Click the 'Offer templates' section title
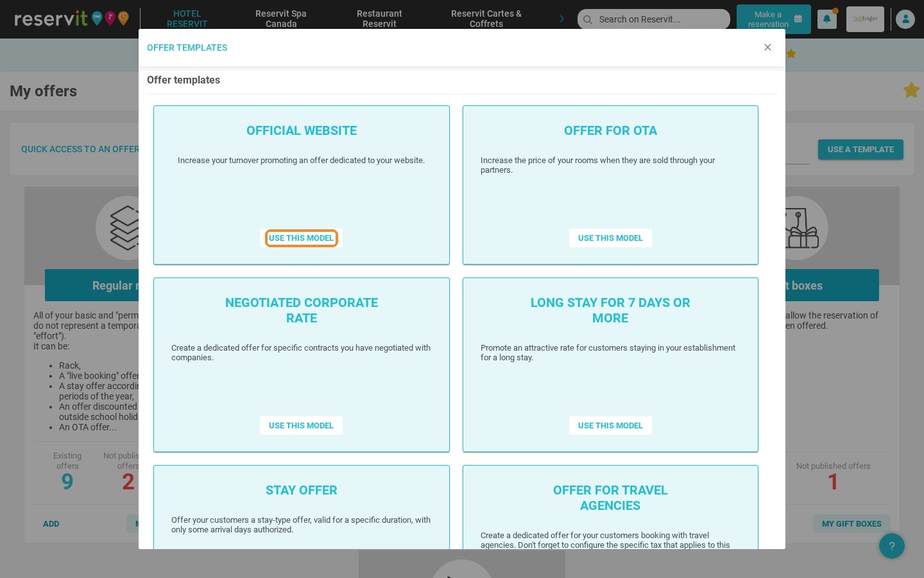The width and height of the screenshot is (924, 578). tap(184, 80)
